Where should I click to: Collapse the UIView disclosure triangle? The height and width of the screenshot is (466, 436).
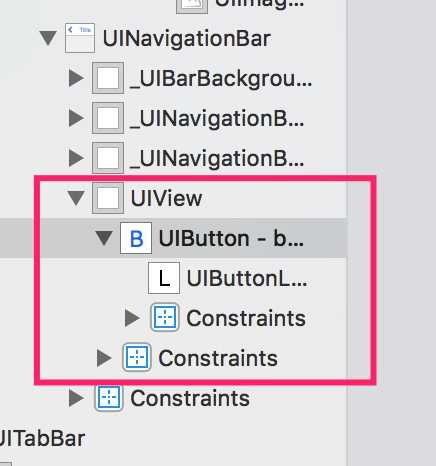pos(76,198)
